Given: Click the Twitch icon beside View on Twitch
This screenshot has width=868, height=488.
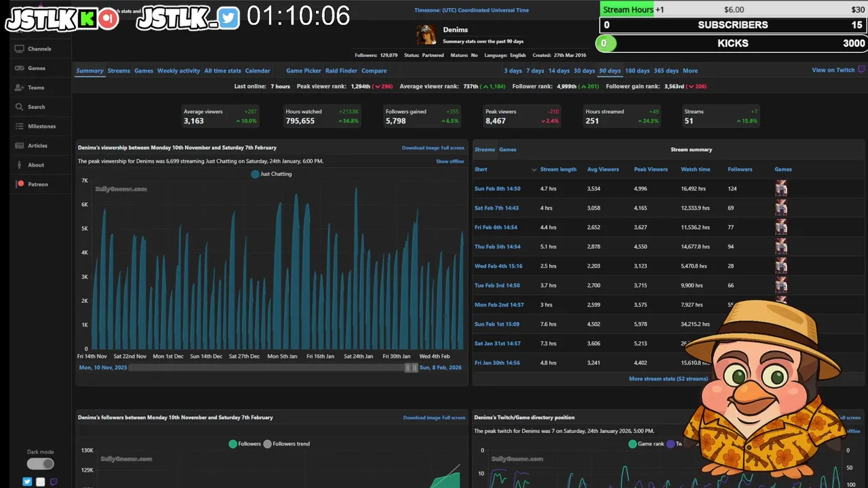Looking at the screenshot, I should pyautogui.click(x=861, y=70).
